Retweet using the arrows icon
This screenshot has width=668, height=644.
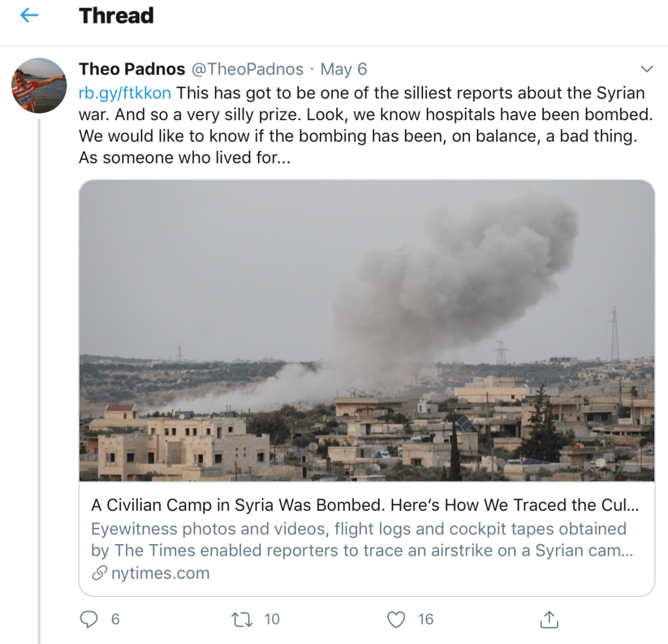tap(242, 619)
